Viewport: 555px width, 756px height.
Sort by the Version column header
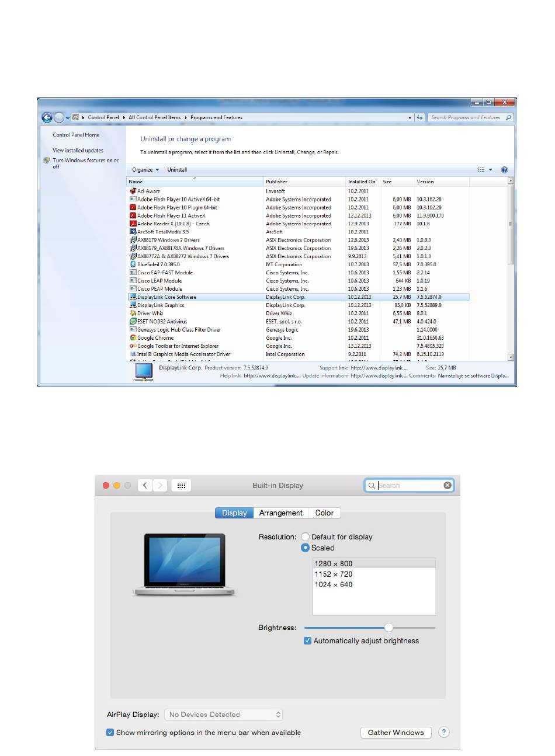(442, 182)
